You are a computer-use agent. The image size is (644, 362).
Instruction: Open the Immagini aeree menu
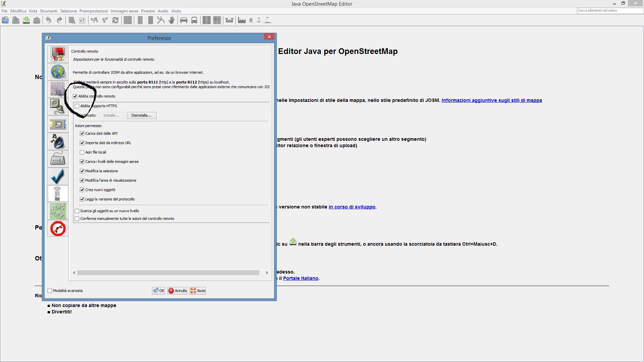coord(124,11)
